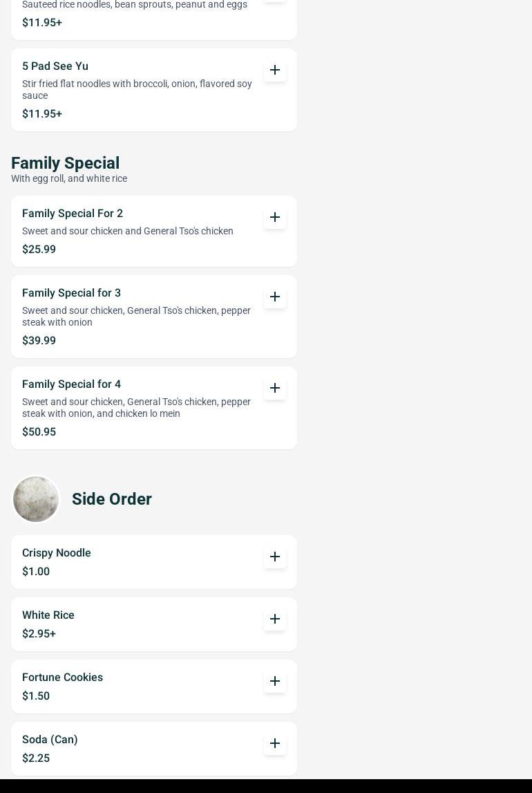
Task: Click the $50.95 Family Special price
Action: (x=39, y=432)
